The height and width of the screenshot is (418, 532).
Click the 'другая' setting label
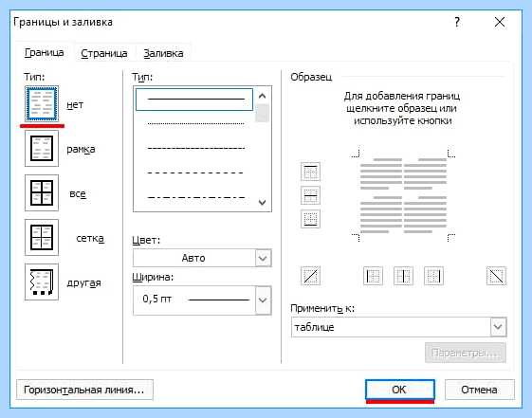pyautogui.click(x=83, y=283)
